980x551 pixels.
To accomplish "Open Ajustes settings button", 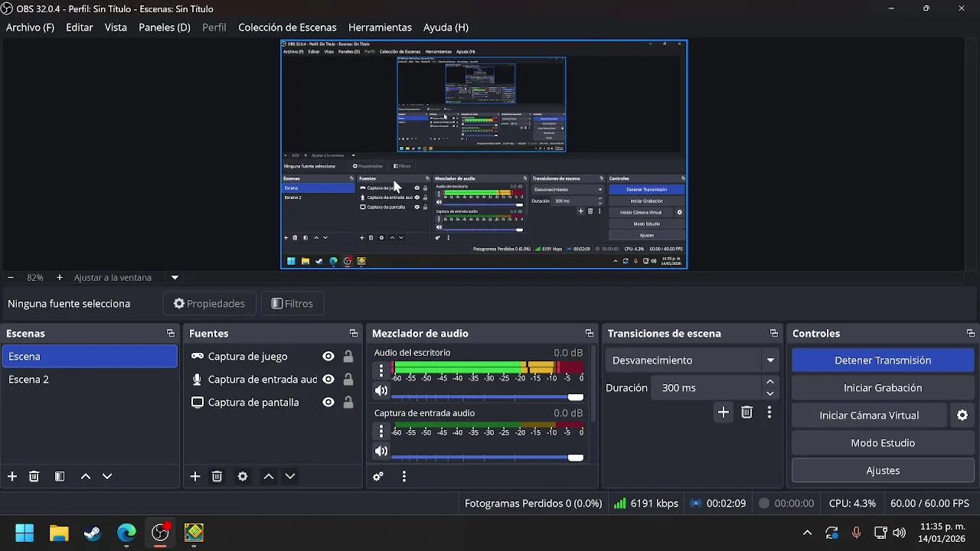I will click(883, 471).
